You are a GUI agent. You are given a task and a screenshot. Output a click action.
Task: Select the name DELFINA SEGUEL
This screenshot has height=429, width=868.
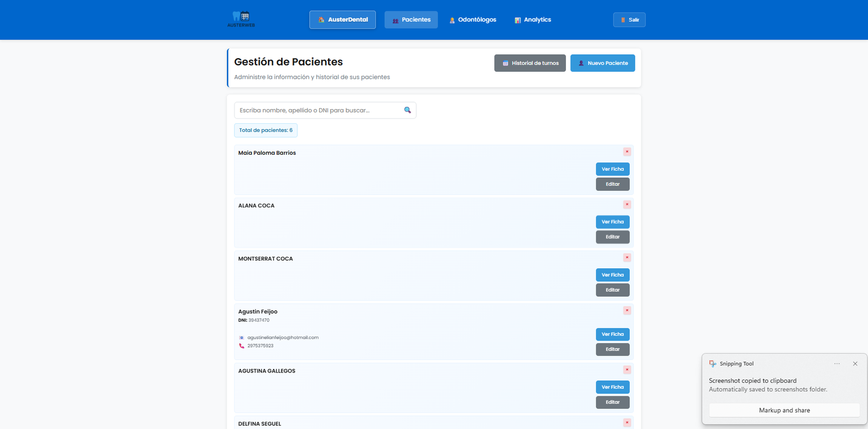[259, 424]
